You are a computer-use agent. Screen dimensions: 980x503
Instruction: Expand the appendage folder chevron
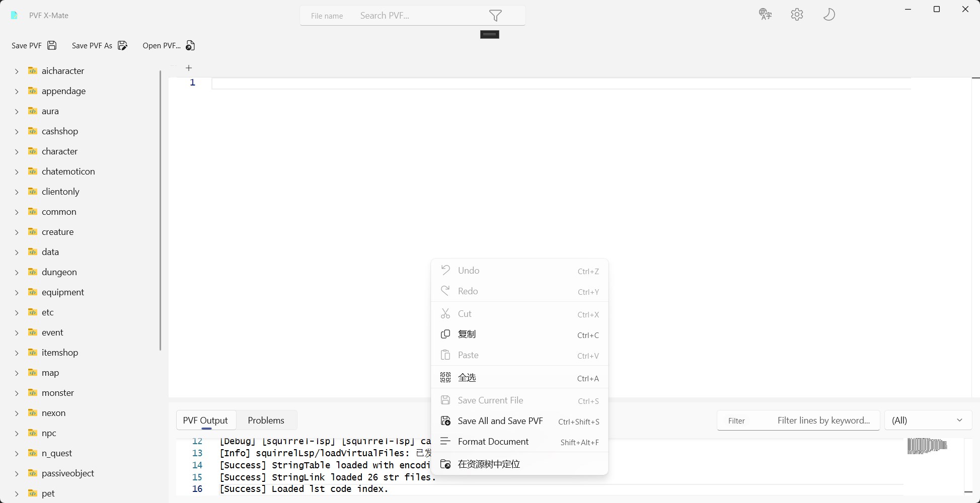tap(17, 92)
